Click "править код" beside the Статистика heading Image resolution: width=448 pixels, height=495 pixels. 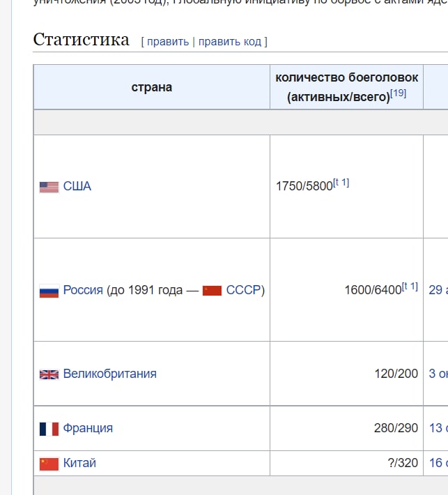(x=230, y=41)
